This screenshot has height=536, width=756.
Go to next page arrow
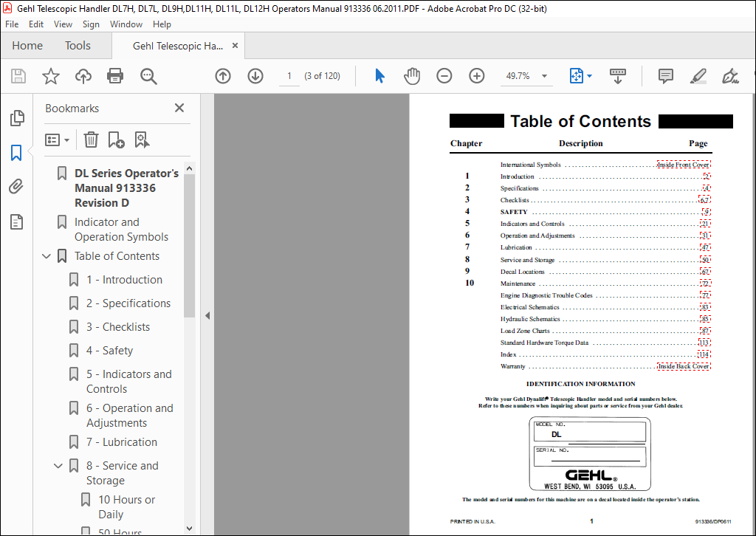pyautogui.click(x=255, y=76)
